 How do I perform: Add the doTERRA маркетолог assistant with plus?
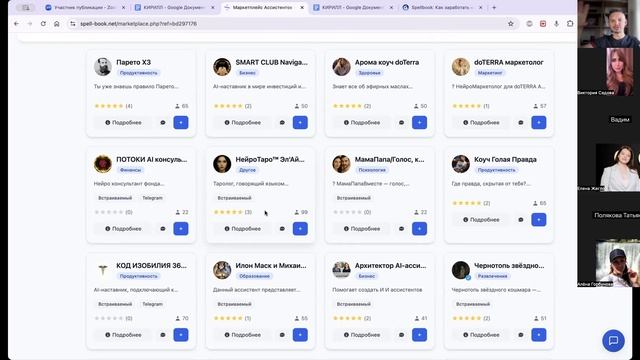tap(539, 122)
